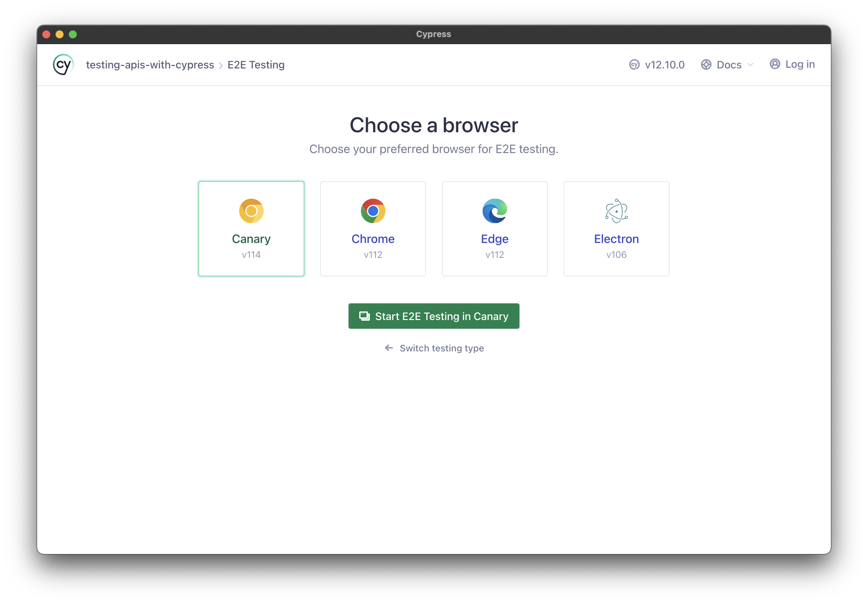Screen dimensions: 868x603
Task: Click the Electron browser icon
Action: tap(616, 211)
